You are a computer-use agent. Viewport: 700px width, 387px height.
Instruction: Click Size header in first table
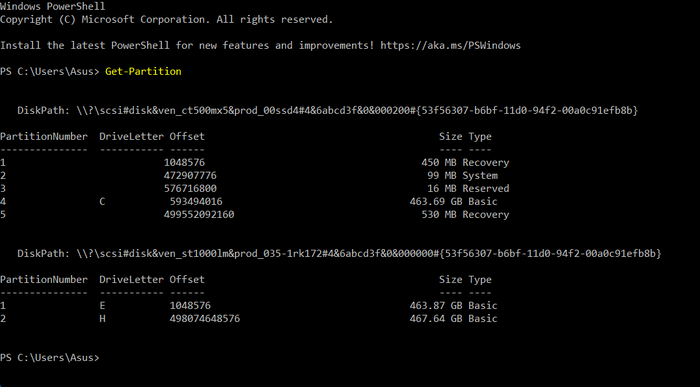[450, 137]
